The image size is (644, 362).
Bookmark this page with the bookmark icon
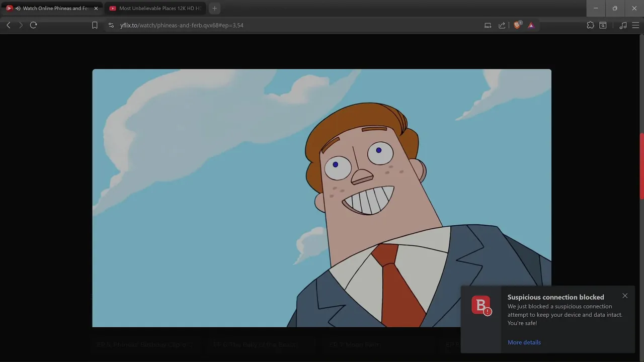click(95, 25)
